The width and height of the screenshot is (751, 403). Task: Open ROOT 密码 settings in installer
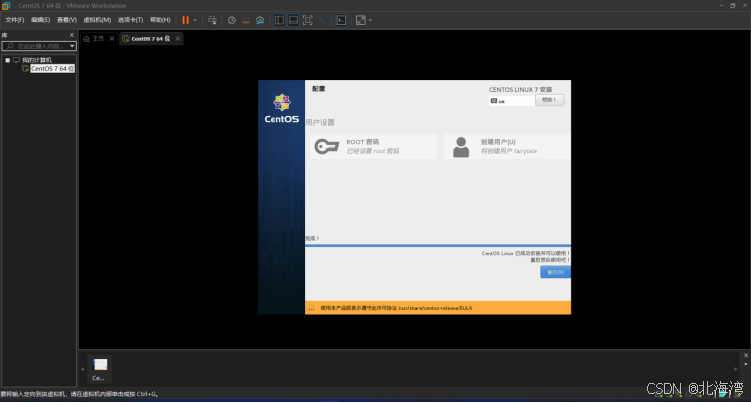click(373, 146)
